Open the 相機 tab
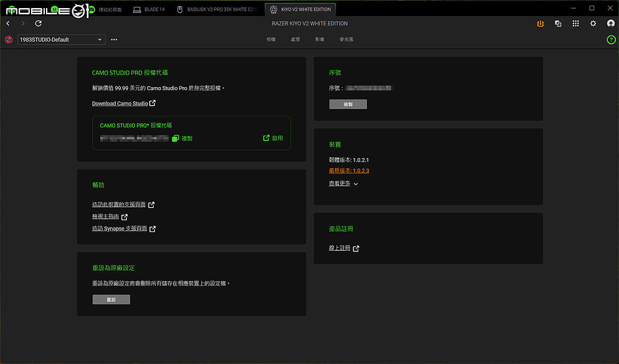 click(x=271, y=39)
